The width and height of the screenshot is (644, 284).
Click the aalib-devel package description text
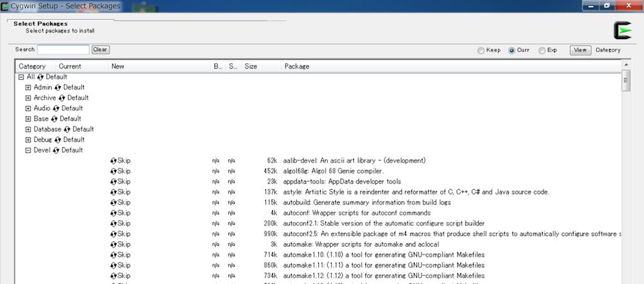point(355,161)
